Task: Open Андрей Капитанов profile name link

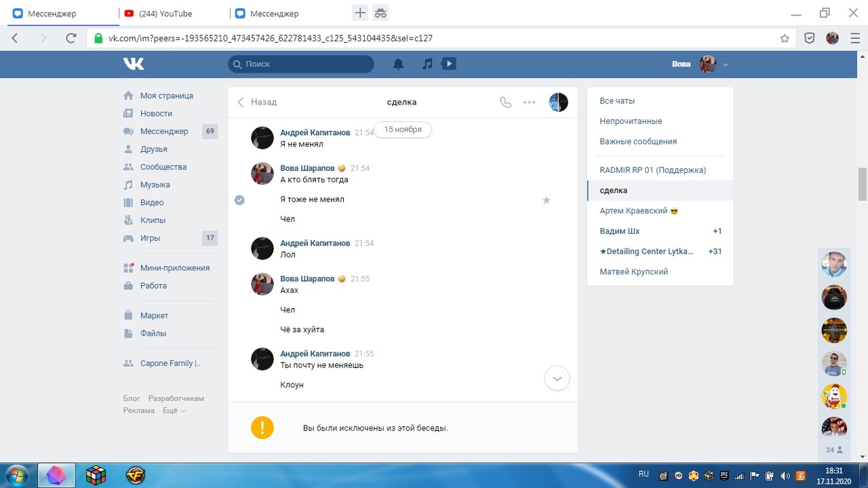Action: [315, 133]
